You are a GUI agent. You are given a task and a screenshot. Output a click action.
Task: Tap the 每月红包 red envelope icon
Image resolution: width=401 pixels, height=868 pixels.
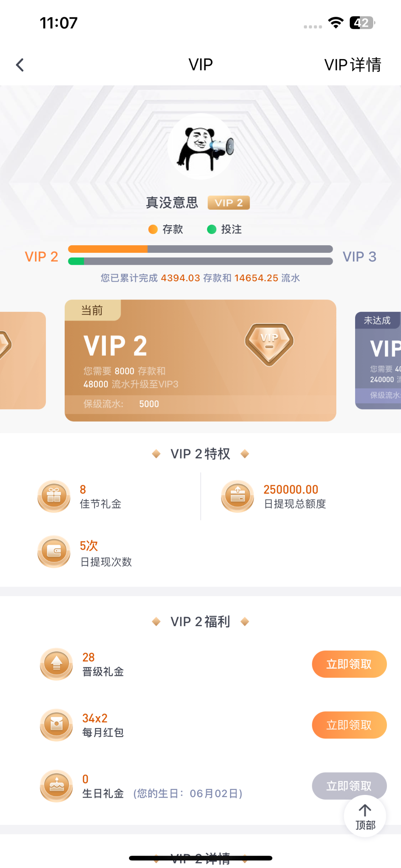pyautogui.click(x=56, y=725)
